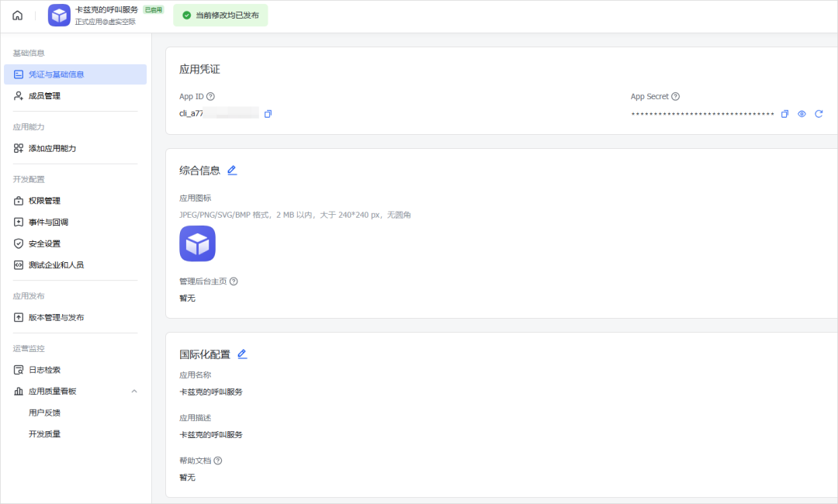Screen dimensions: 838x504
Task: Edit 综合信息 using the pencil icon
Action: click(x=232, y=170)
